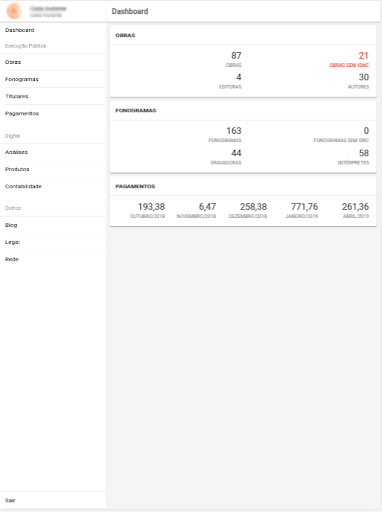This screenshot has height=512, width=382.
Task: Click the 193,38 Outubro/2018 payment
Action: coord(151,207)
